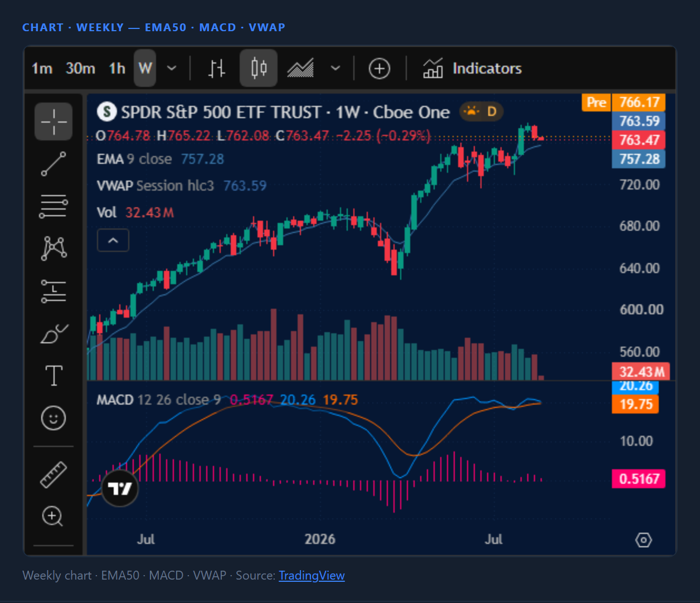This screenshot has width=700, height=603.
Task: Select the W weekly timeframe
Action: [x=145, y=69]
